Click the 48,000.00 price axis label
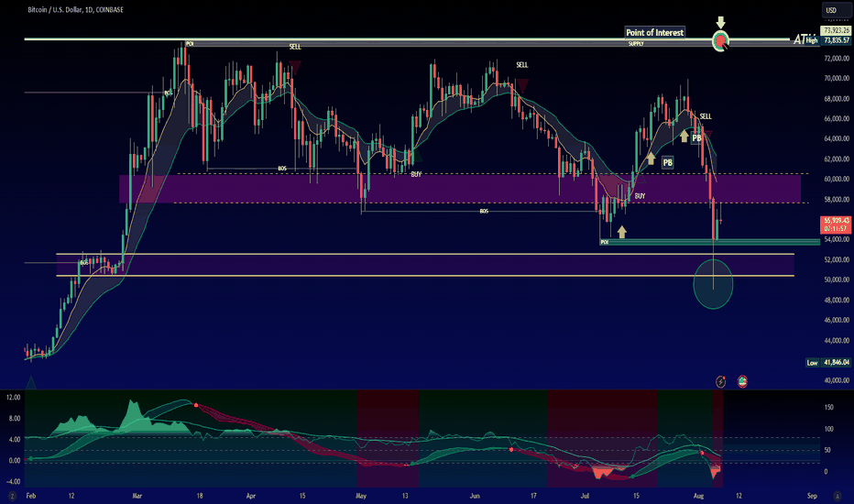The image size is (854, 504). [x=837, y=300]
